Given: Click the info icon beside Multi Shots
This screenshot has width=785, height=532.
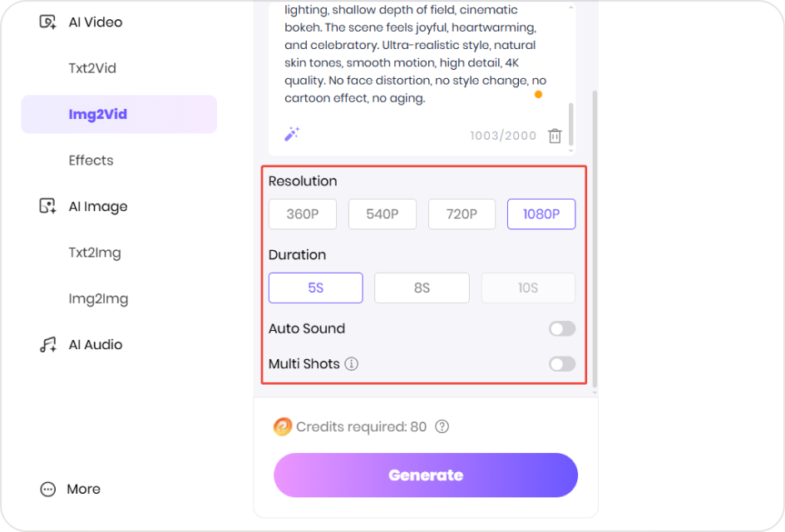Looking at the screenshot, I should click(x=352, y=364).
